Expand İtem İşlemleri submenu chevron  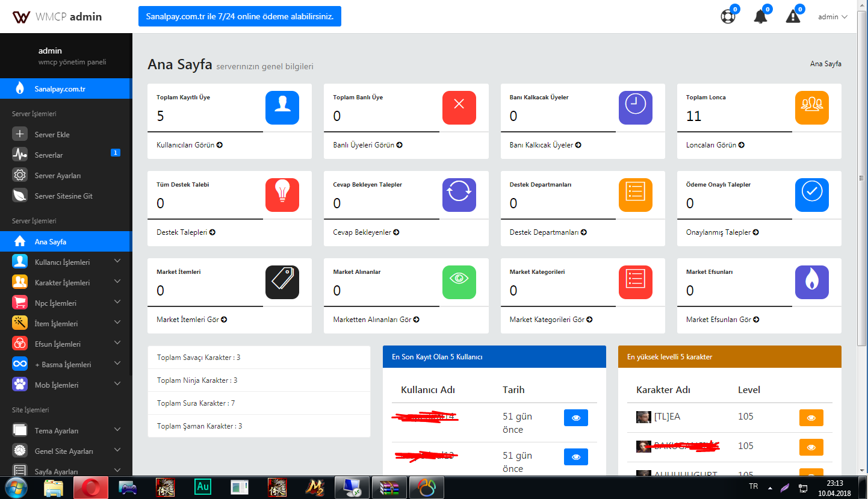click(117, 323)
